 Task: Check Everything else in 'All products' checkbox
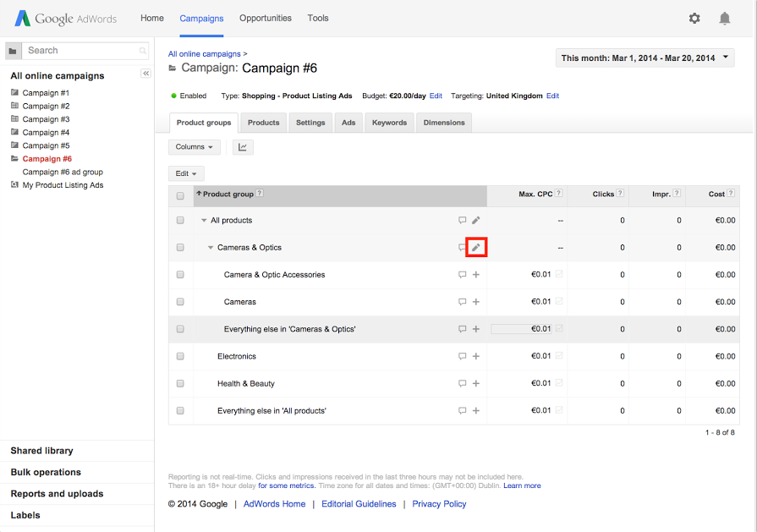coord(180,410)
